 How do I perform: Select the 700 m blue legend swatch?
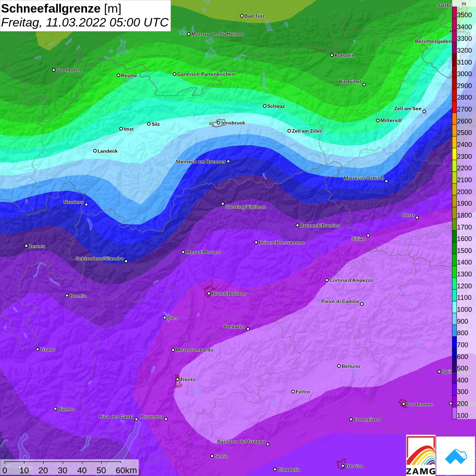tap(454, 342)
